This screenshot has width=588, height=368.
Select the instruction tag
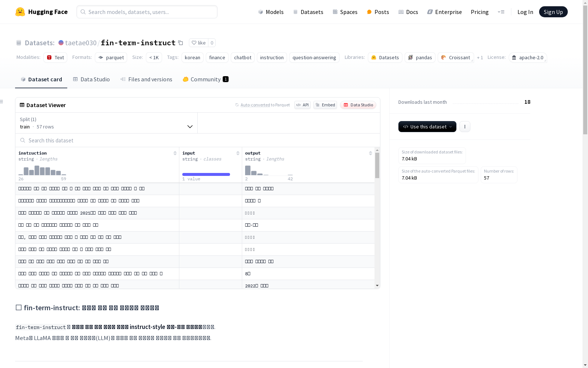pos(272,57)
